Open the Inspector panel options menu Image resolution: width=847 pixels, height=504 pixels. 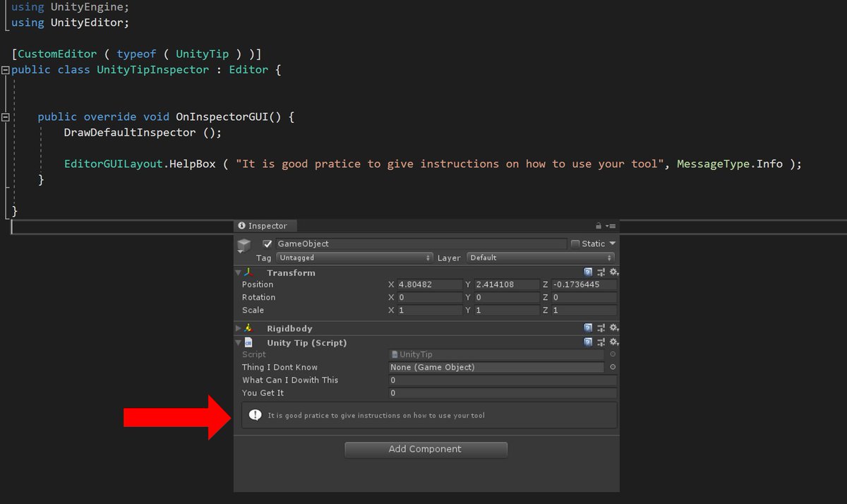click(x=611, y=226)
